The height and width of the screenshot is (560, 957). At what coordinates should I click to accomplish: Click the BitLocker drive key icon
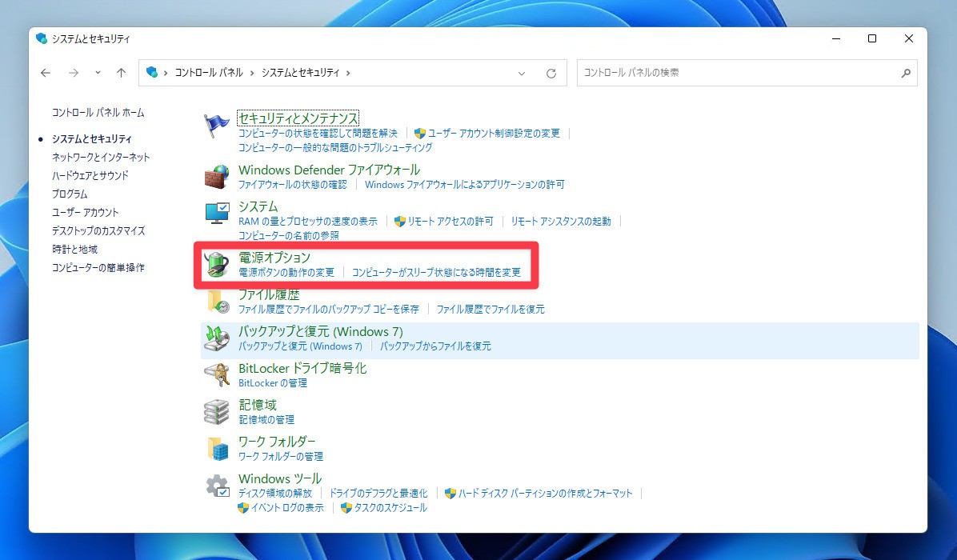coord(217,375)
